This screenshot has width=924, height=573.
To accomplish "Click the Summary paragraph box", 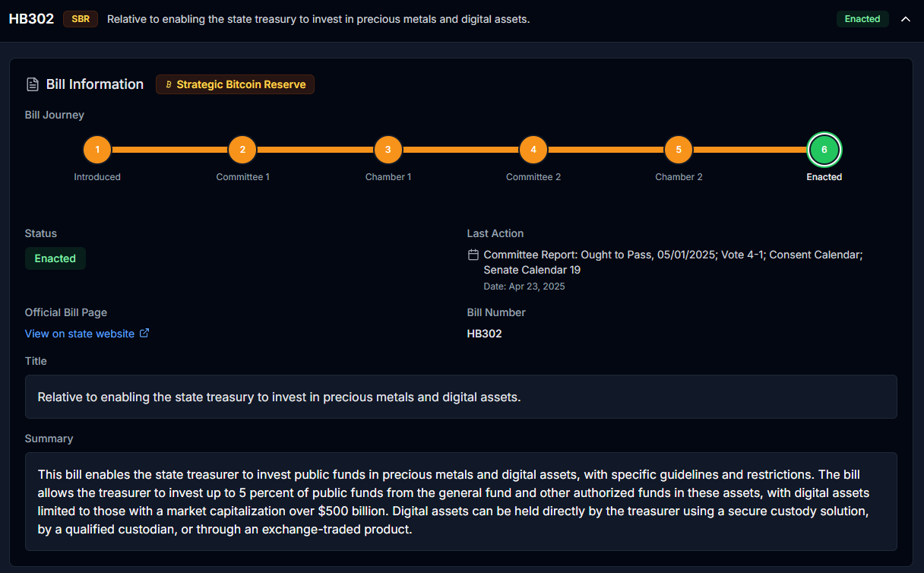I will pos(461,502).
